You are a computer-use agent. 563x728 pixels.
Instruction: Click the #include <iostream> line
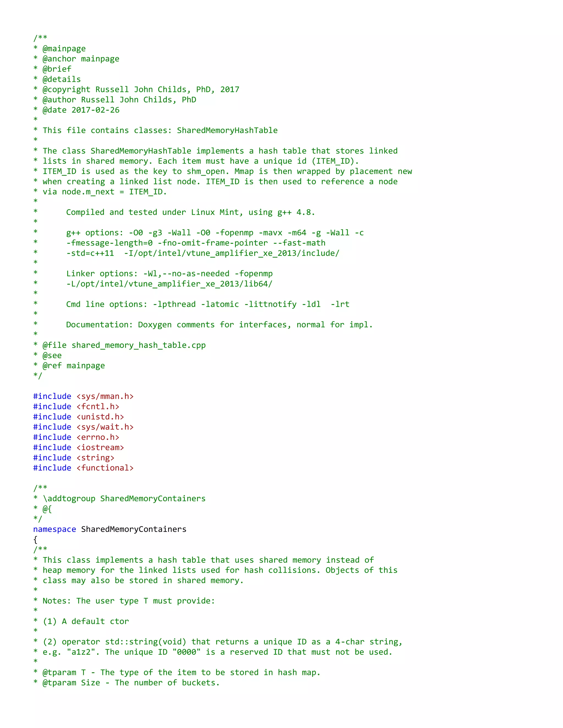[79, 447]
